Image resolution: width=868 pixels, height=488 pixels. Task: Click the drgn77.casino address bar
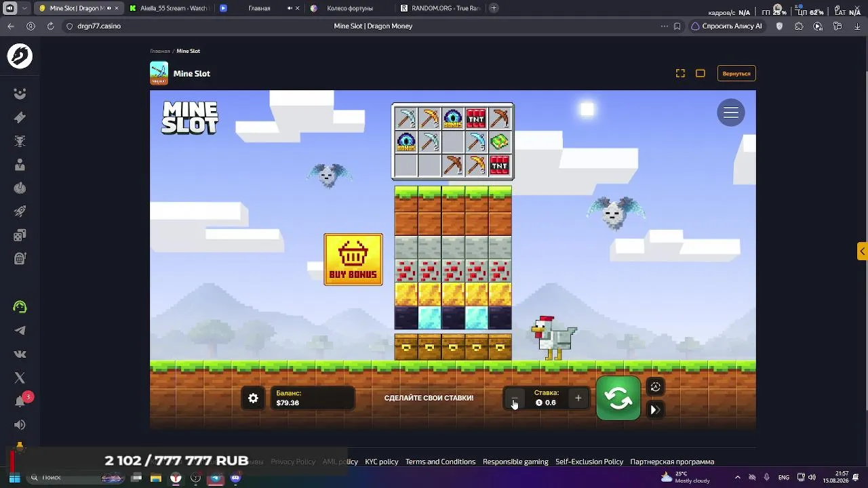click(99, 26)
